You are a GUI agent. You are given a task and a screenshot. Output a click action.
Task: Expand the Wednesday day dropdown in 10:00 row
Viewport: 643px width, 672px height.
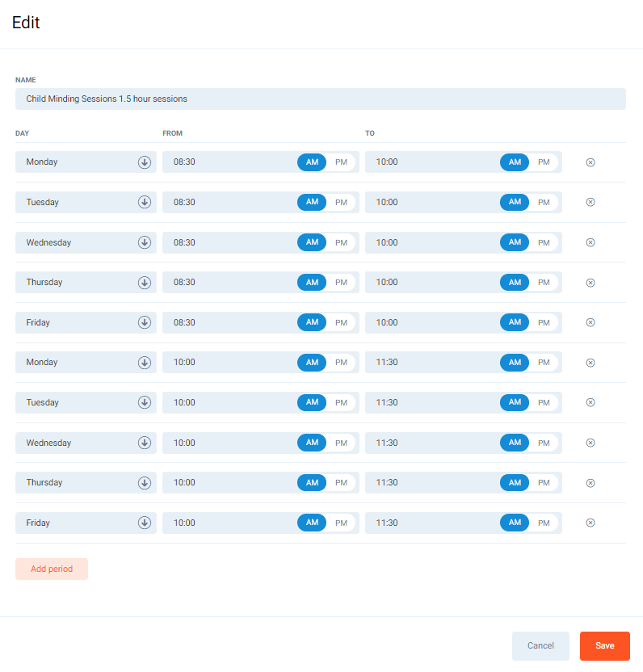[145, 443]
